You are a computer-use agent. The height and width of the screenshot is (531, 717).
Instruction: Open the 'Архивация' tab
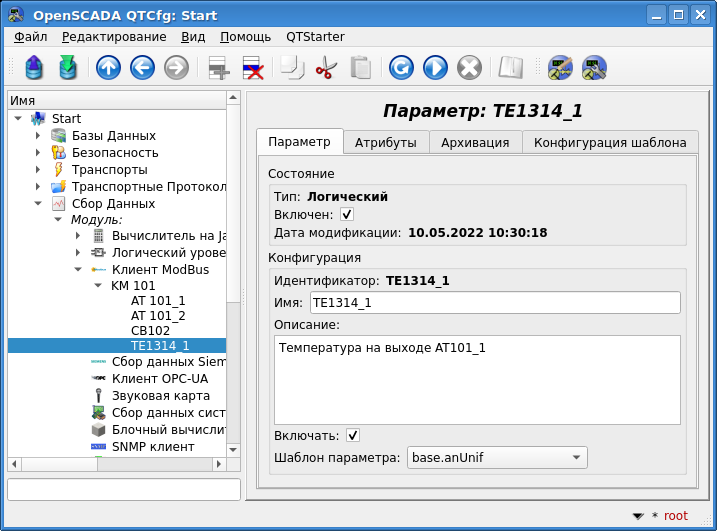tap(475, 142)
